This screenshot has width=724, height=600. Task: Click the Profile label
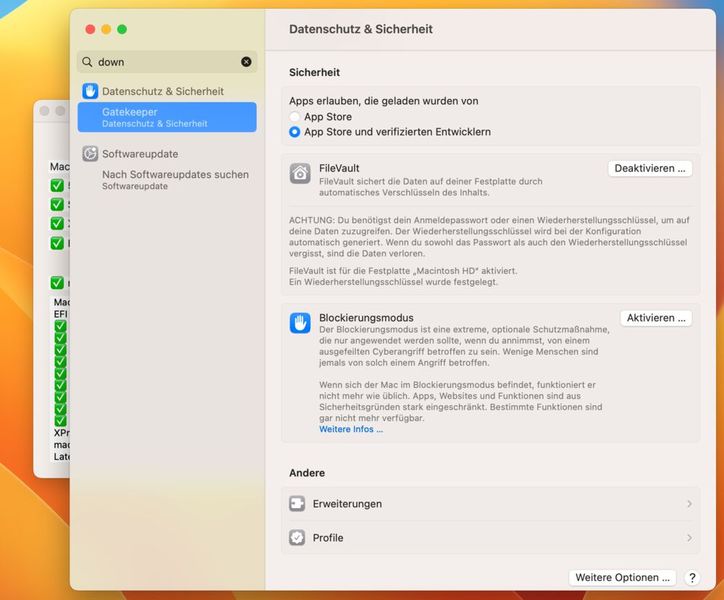[328, 538]
